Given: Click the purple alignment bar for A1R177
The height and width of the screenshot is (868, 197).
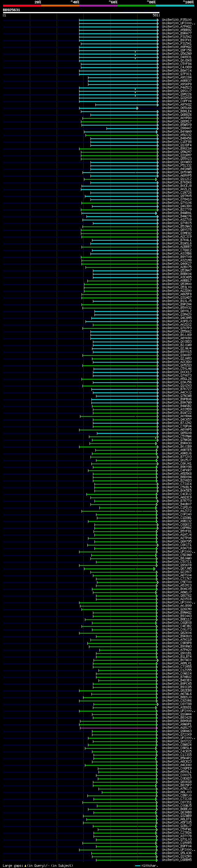Looking at the screenshot, I should [119, 728].
